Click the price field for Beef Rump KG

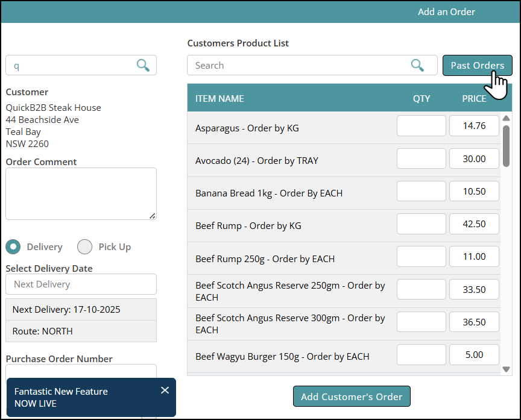(474, 224)
